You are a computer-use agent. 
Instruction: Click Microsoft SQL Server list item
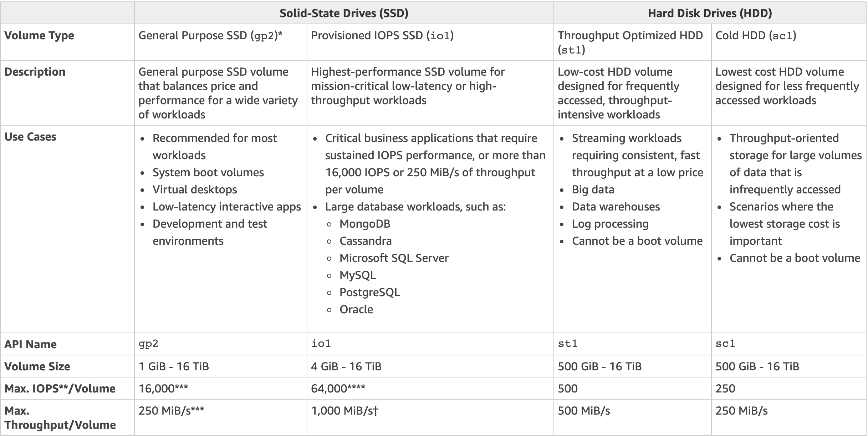pyautogui.click(x=394, y=258)
